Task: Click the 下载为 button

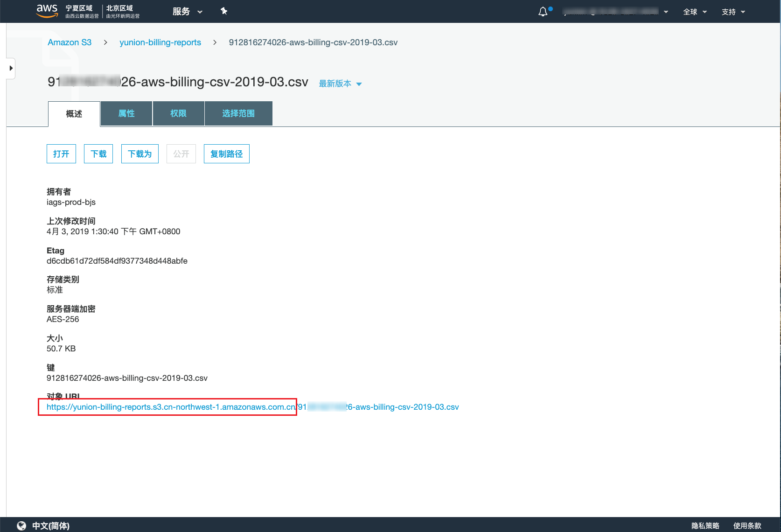Action: [x=139, y=154]
